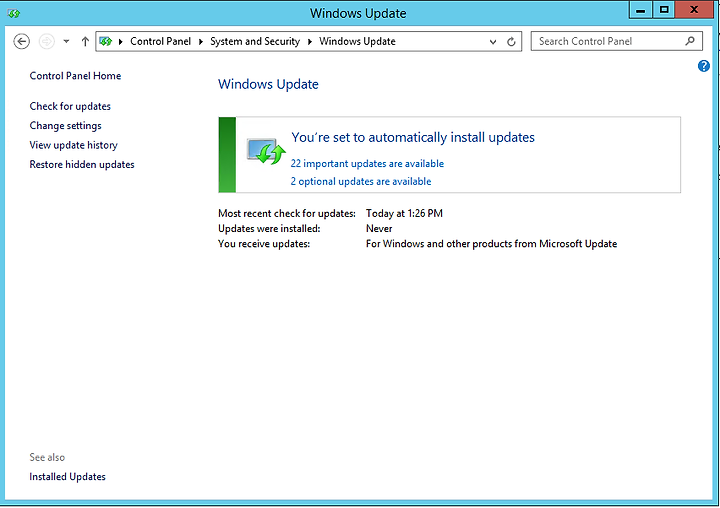This screenshot has height=508, width=720.
Task: Open Installed Updates link
Action: [x=68, y=477]
